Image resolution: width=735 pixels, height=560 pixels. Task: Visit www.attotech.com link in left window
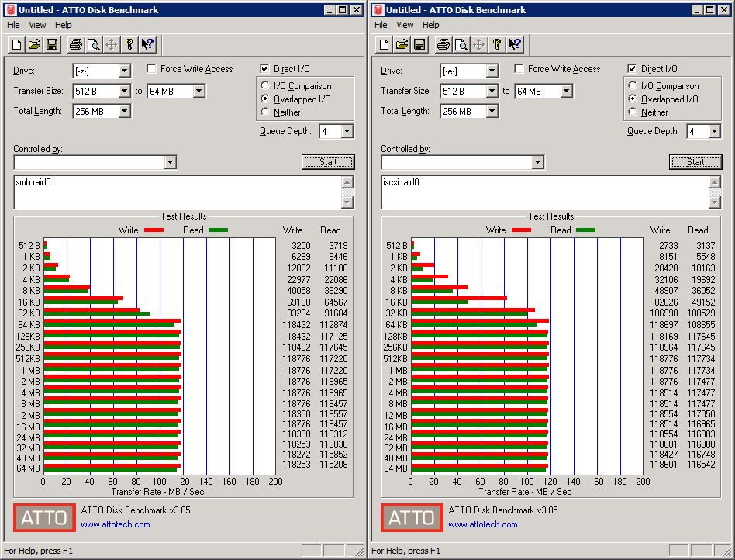(116, 524)
